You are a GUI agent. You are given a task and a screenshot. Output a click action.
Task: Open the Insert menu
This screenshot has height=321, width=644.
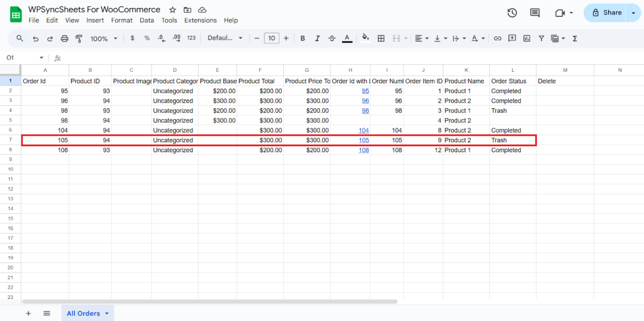96,20
